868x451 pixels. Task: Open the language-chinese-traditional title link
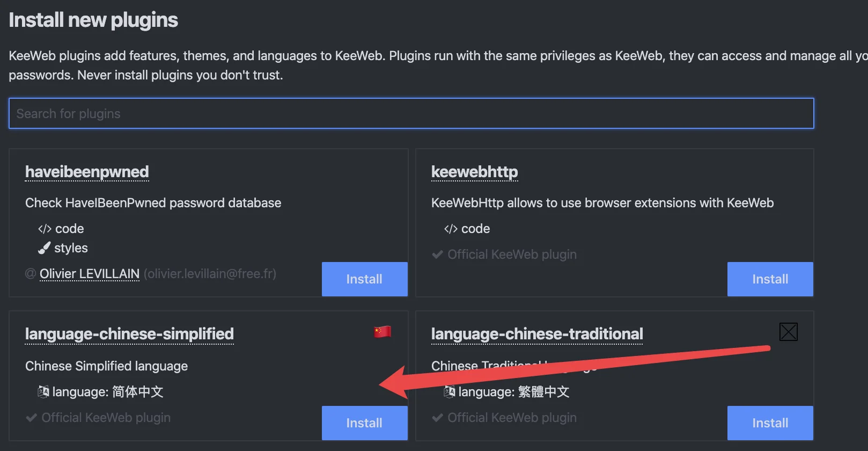click(537, 334)
